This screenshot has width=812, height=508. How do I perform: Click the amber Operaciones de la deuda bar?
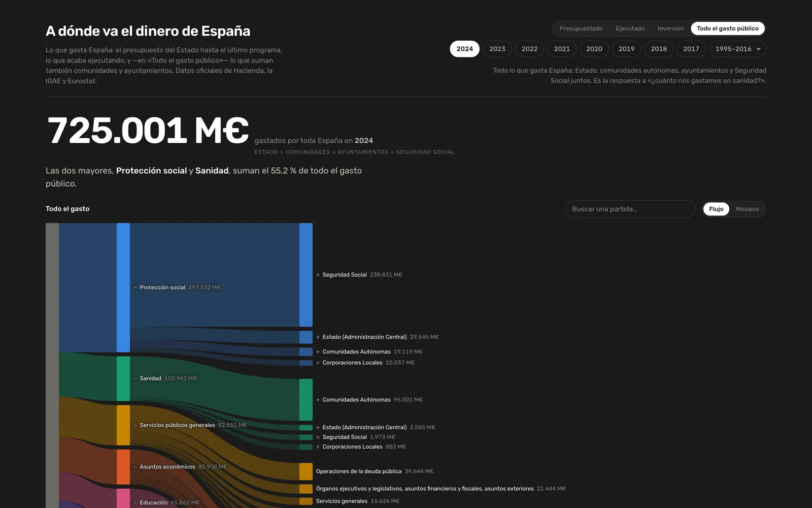[x=306, y=471]
